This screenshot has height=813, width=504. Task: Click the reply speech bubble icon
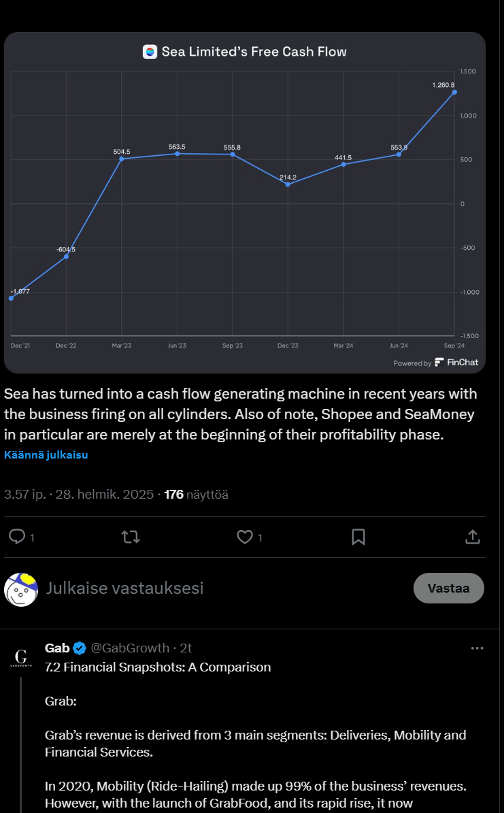tap(17, 537)
